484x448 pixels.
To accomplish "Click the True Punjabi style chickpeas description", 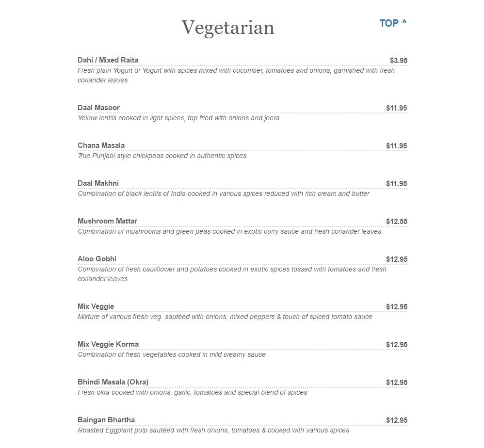I will [162, 156].
